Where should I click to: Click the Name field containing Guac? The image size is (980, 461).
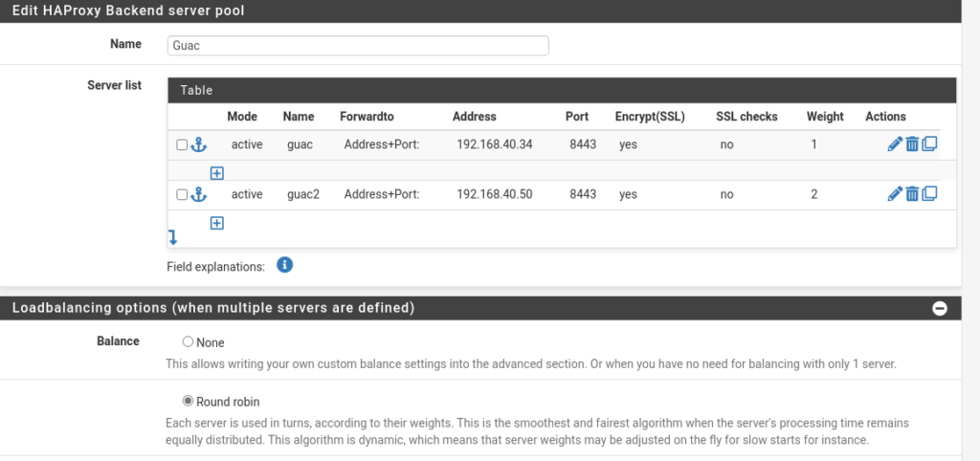click(358, 46)
